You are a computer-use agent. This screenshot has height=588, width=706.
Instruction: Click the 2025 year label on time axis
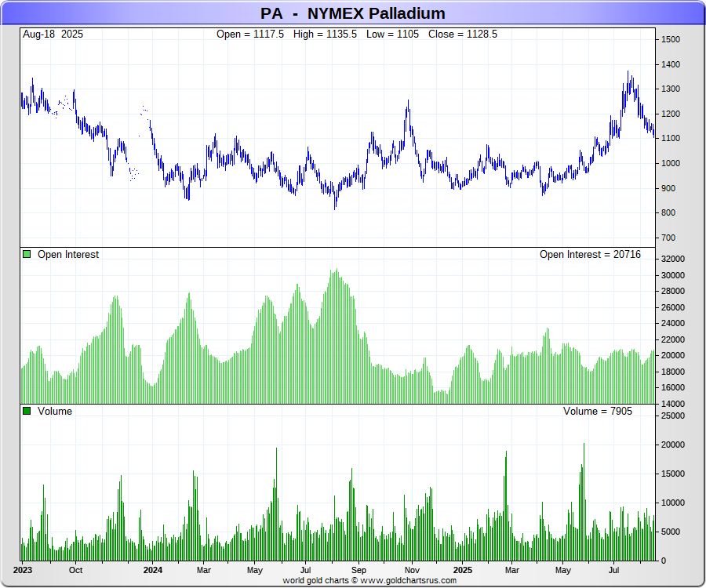pyautogui.click(x=463, y=571)
